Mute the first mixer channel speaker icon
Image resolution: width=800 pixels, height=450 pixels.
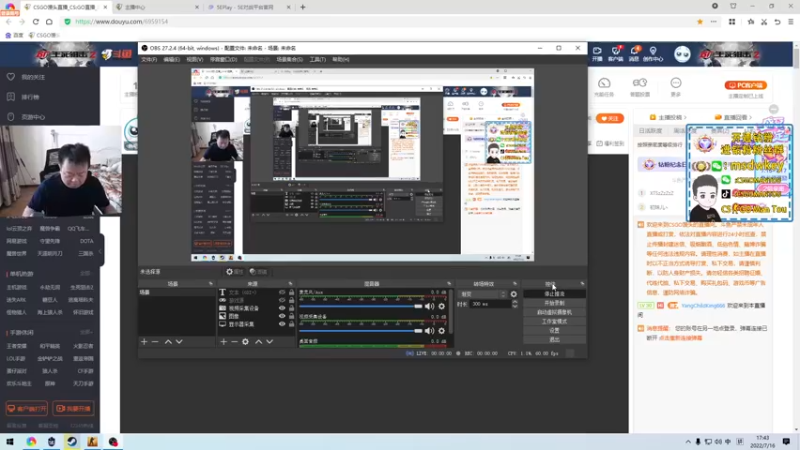tap(430, 306)
